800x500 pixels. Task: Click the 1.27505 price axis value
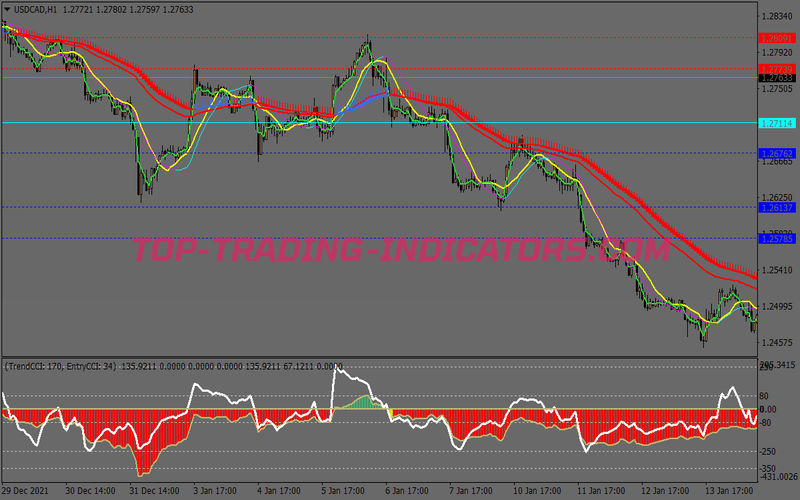pos(777,89)
